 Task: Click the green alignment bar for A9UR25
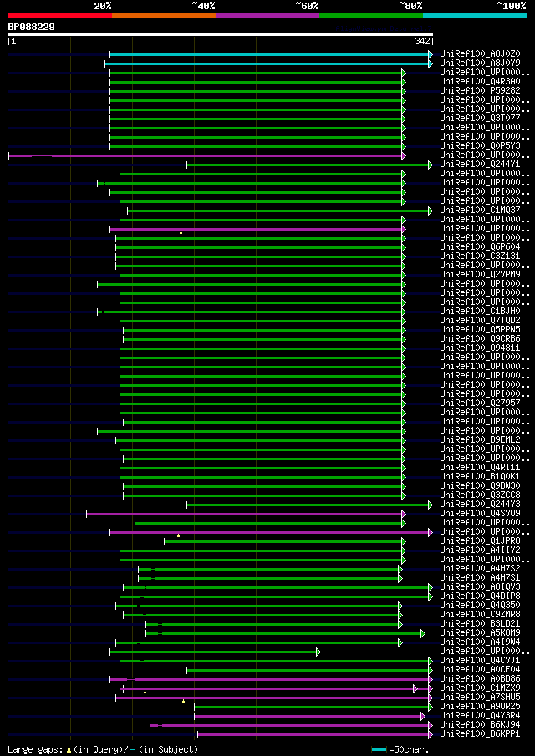312,707
